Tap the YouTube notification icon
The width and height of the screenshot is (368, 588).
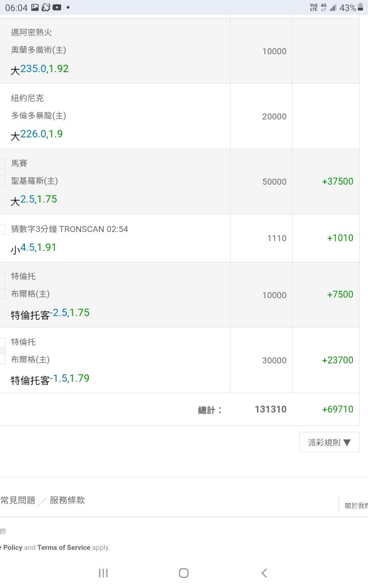click(57, 7)
